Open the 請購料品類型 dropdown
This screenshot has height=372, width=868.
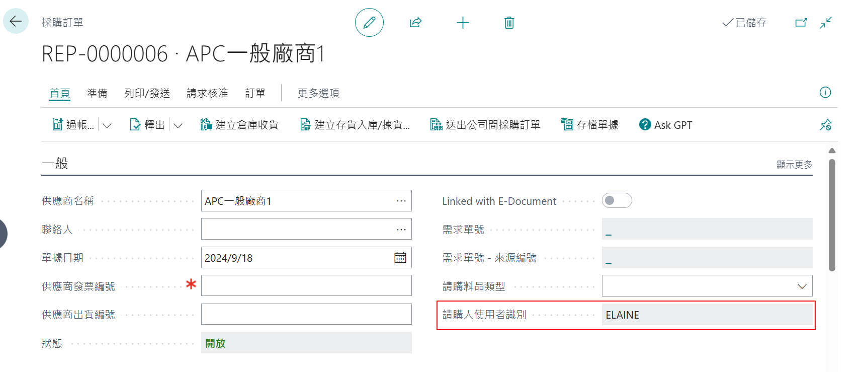802,286
